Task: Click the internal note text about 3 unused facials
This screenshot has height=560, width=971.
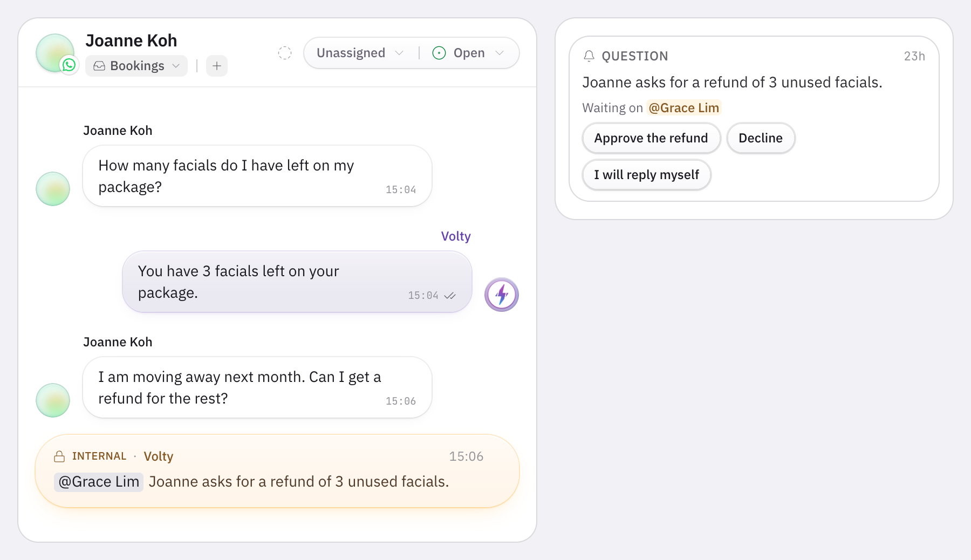Action: pyautogui.click(x=299, y=482)
